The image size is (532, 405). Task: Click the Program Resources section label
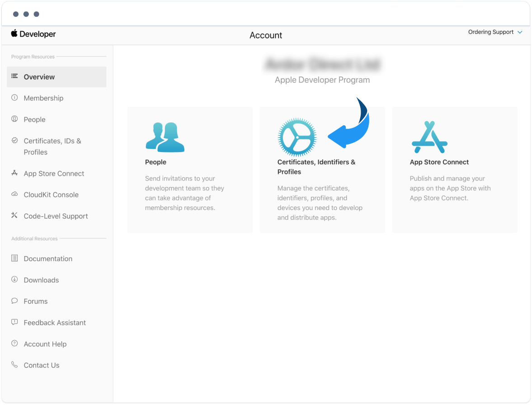point(33,57)
